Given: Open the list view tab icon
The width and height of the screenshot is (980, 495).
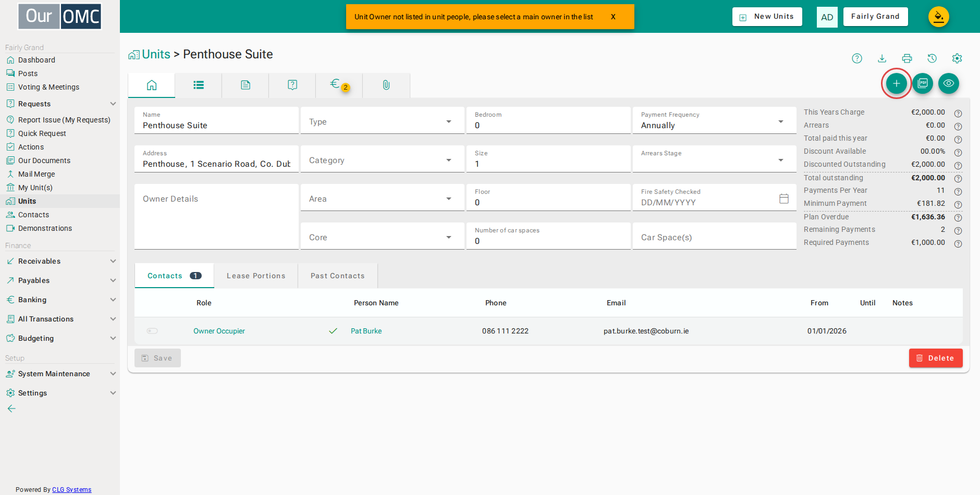Looking at the screenshot, I should pos(199,85).
